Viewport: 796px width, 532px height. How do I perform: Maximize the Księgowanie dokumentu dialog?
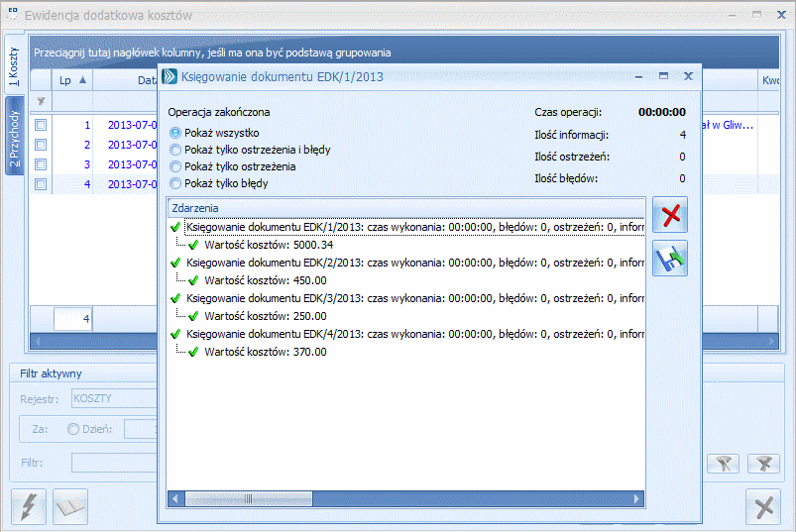tap(663, 76)
